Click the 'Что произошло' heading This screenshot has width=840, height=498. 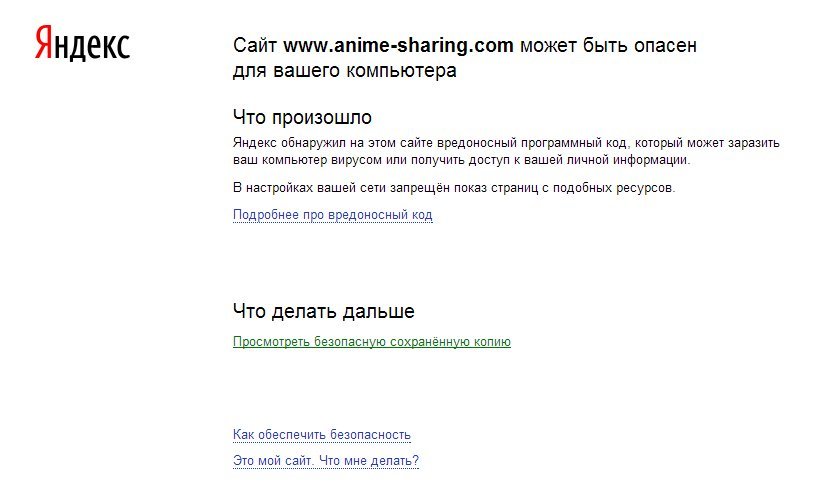coord(302,118)
